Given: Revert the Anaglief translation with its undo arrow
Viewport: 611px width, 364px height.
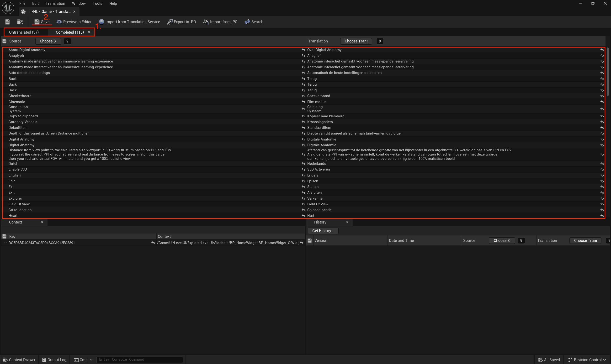Looking at the screenshot, I should point(602,56).
